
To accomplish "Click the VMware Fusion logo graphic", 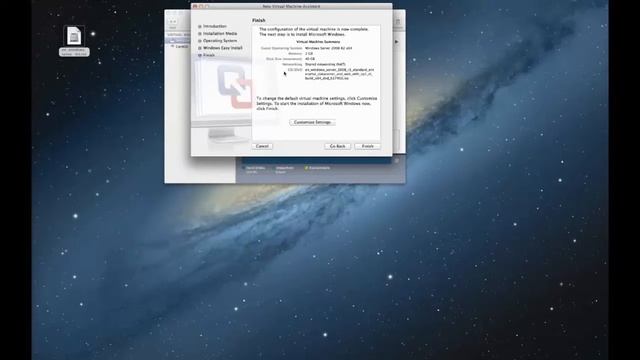I will (x=235, y=88).
